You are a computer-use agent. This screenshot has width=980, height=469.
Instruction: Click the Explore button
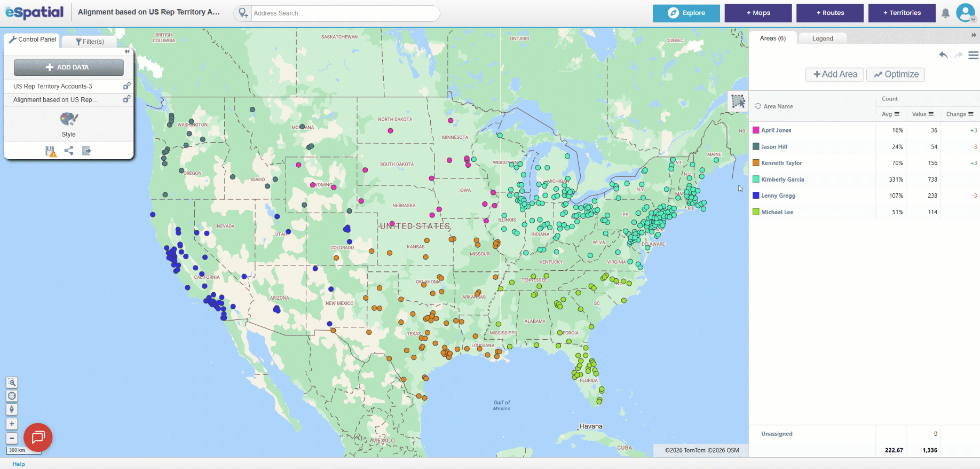coord(686,13)
